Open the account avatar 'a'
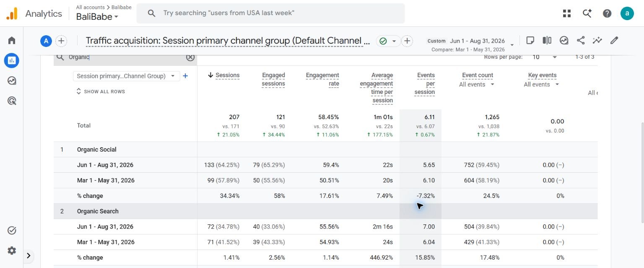 627,13
